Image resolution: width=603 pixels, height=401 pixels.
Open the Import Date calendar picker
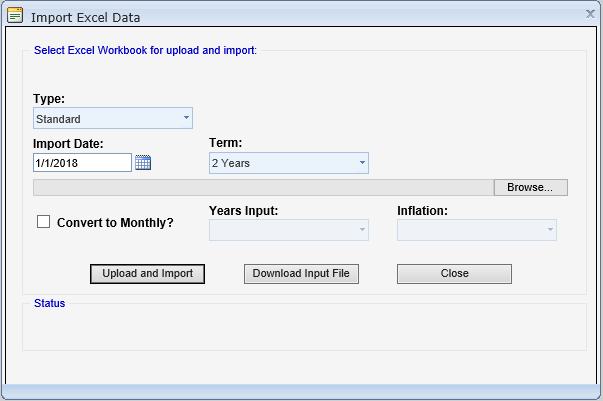pyautogui.click(x=143, y=163)
